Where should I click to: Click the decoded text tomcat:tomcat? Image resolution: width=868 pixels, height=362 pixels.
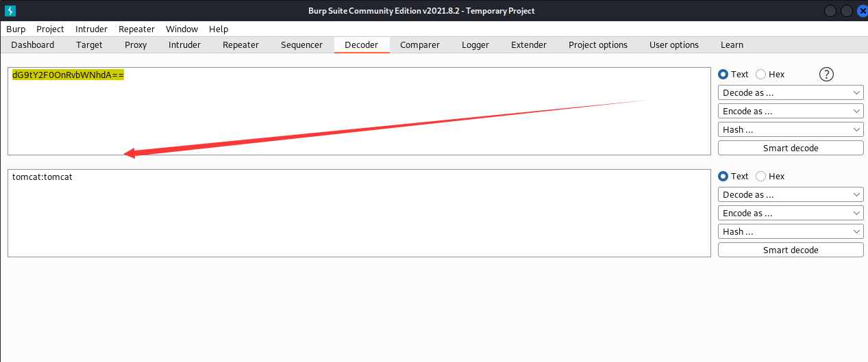click(42, 177)
